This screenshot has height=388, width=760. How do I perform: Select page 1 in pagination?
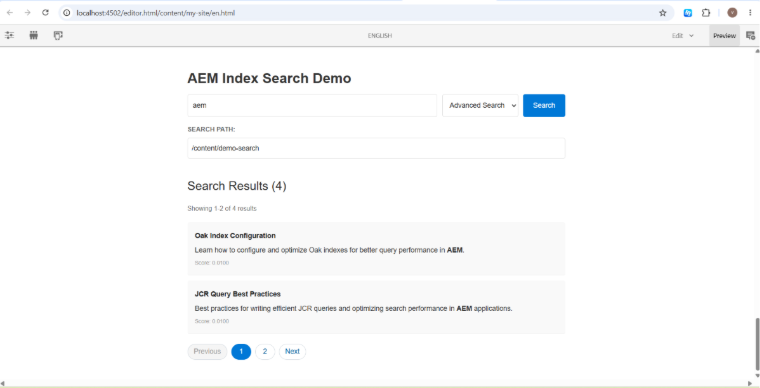pyautogui.click(x=241, y=352)
